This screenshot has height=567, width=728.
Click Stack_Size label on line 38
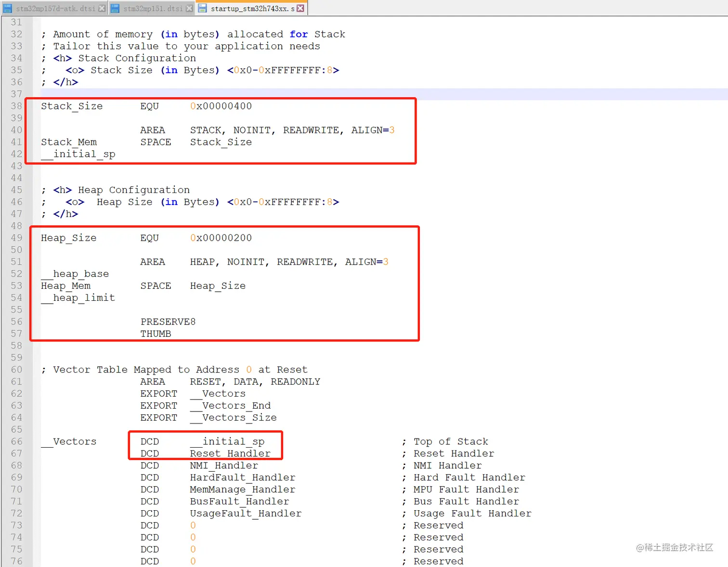coord(72,106)
